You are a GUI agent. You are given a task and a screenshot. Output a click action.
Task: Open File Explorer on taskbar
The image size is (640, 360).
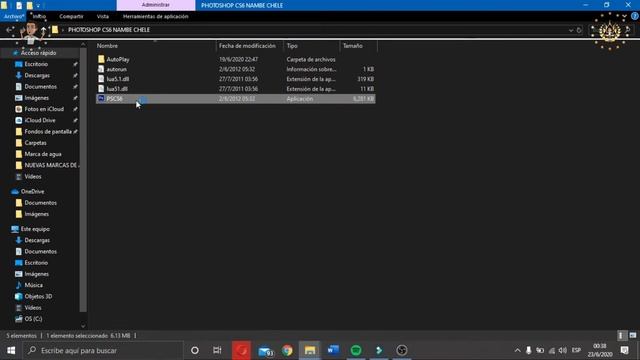[310, 350]
